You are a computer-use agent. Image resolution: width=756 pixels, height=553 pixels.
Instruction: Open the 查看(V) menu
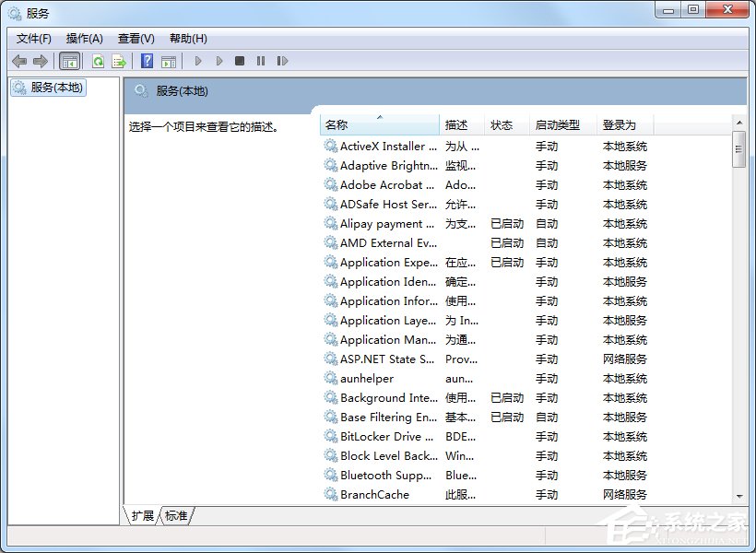[135, 38]
